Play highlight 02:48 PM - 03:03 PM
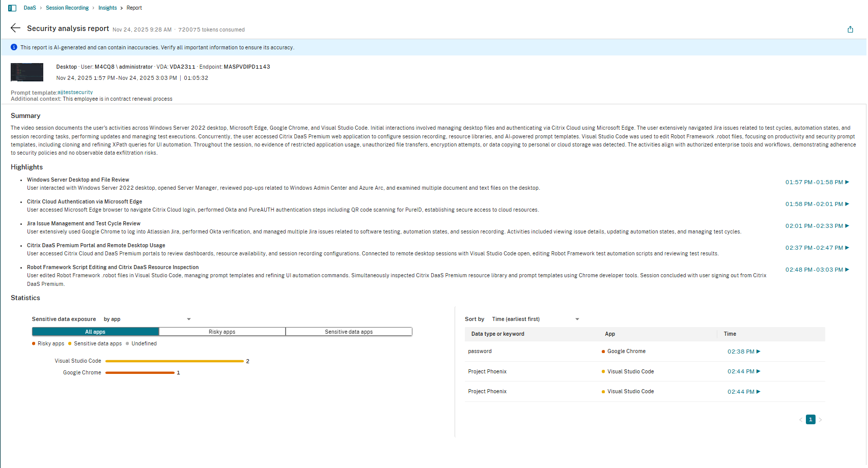The image size is (868, 468). 817,270
